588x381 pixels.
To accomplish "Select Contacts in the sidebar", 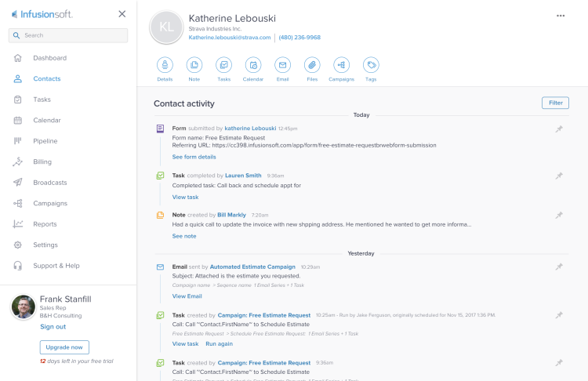I will click(46, 78).
